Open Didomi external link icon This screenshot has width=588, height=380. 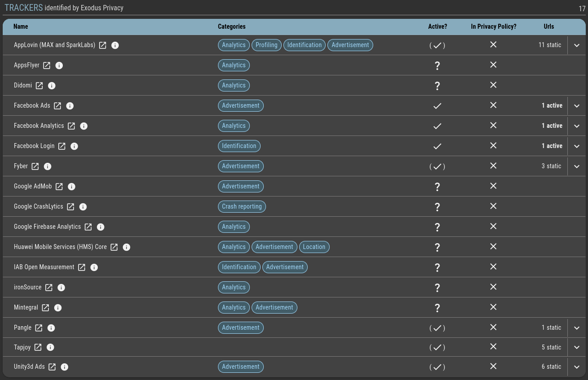pyautogui.click(x=39, y=86)
